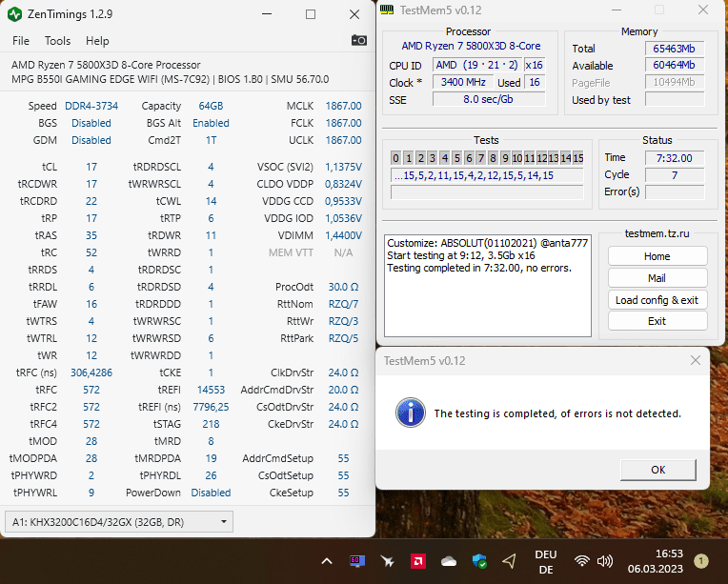Viewport: 728px width, 584px height.
Task: Click test number 10 box
Action: click(516, 158)
